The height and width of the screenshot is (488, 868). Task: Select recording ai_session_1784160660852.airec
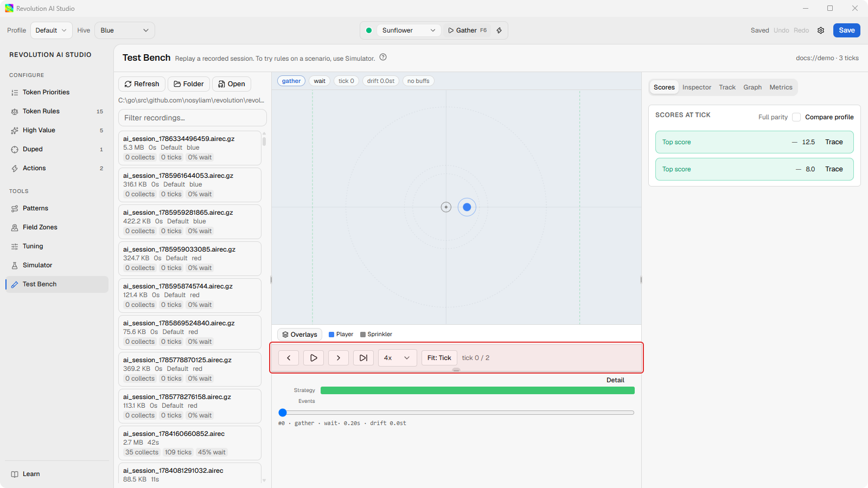pyautogui.click(x=190, y=442)
